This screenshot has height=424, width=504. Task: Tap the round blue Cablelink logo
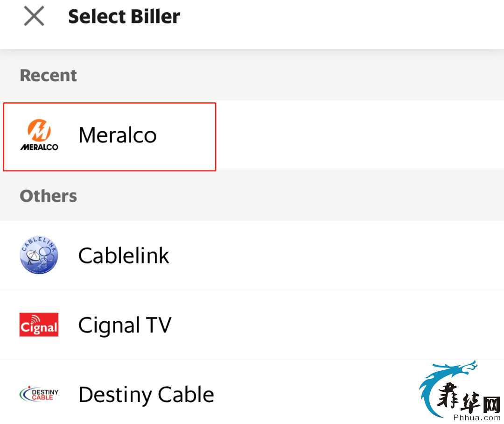39,255
